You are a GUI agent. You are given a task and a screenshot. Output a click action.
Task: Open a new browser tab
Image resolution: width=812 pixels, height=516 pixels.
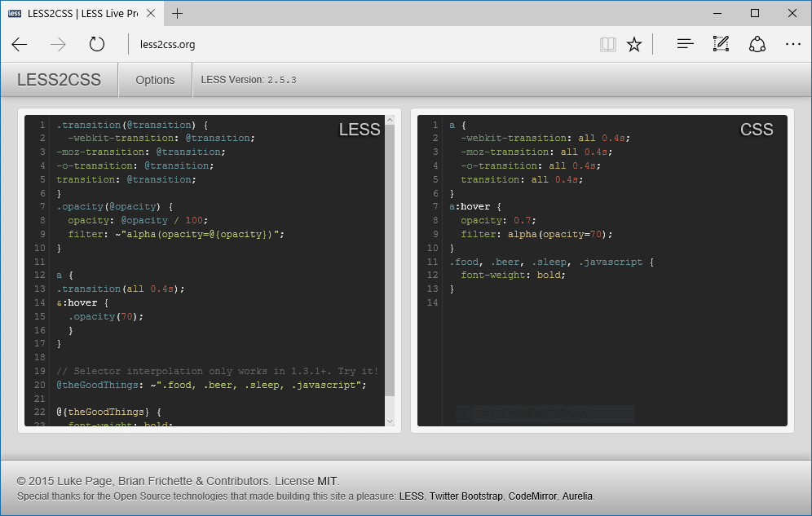(178, 13)
